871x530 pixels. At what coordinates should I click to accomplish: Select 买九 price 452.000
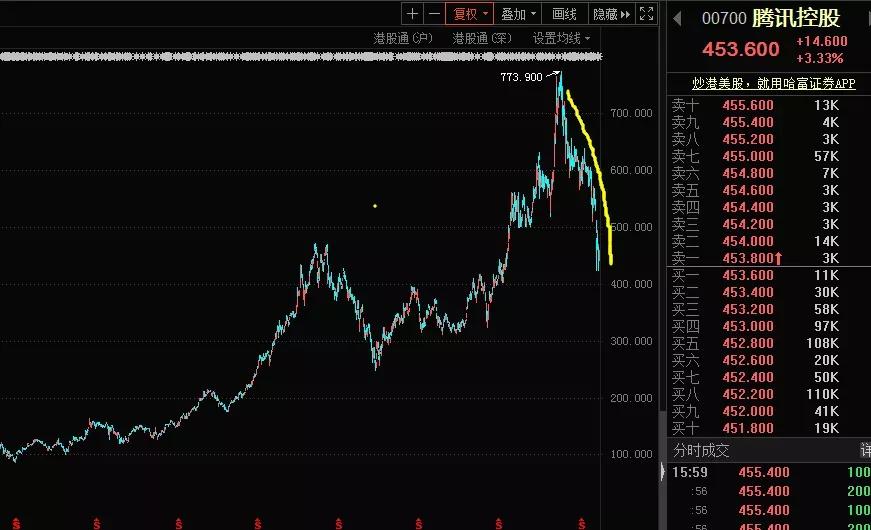click(748, 412)
